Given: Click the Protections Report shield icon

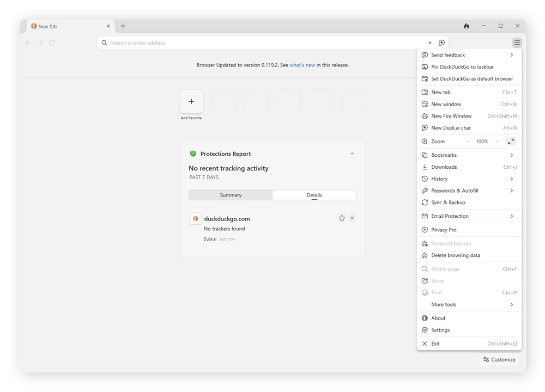Looking at the screenshot, I should coord(193,154).
